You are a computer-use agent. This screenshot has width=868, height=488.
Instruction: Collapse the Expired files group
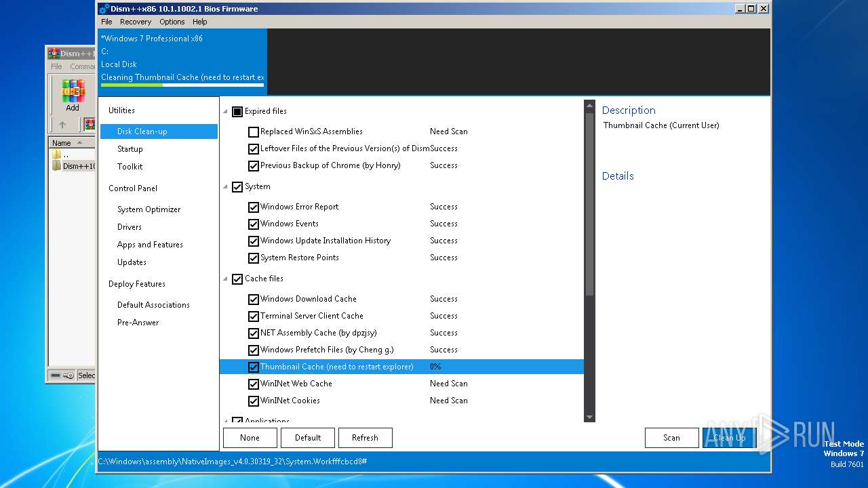pyautogui.click(x=226, y=112)
